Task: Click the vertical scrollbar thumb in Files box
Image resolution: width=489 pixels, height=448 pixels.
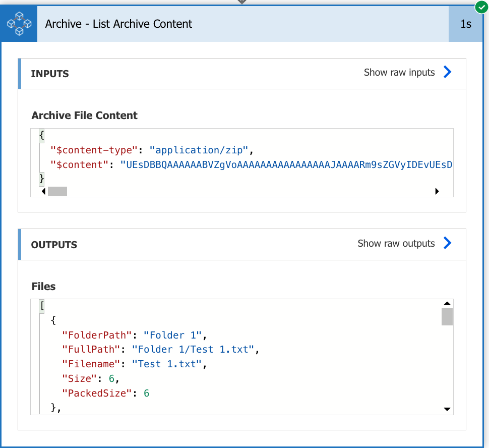Action: click(447, 316)
